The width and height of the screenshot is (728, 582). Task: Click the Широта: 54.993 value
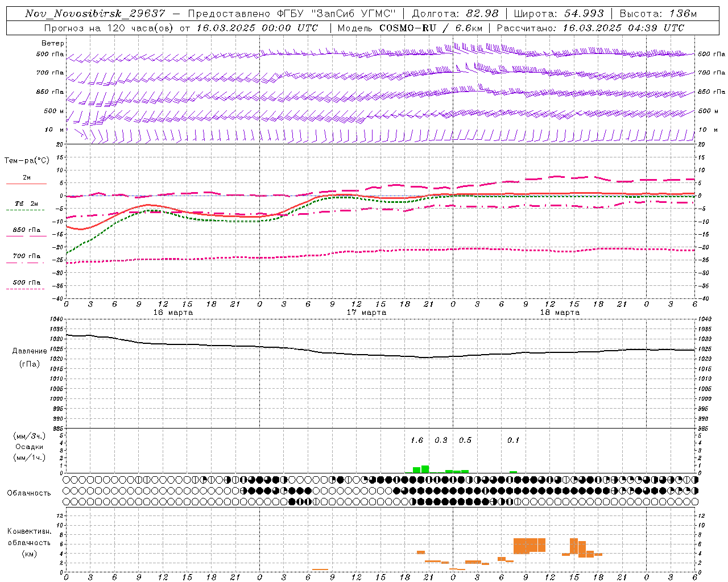559,14
